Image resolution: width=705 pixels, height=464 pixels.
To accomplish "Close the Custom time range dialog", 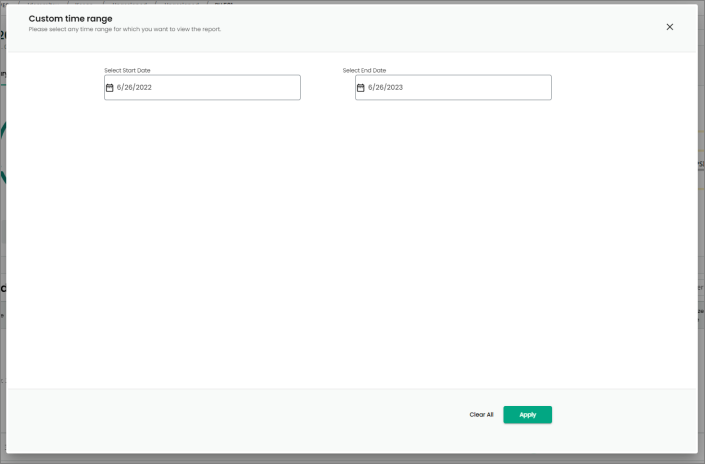I will click(670, 27).
